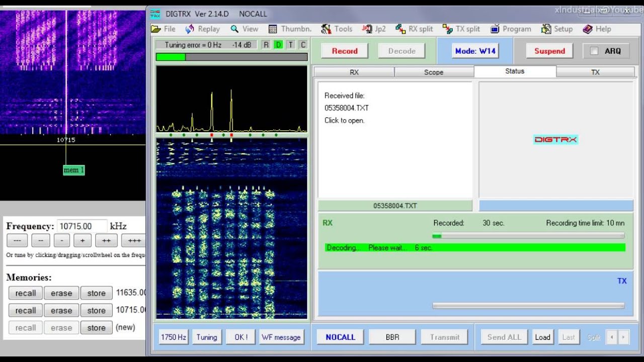Erase the 10715 memory

(x=61, y=310)
